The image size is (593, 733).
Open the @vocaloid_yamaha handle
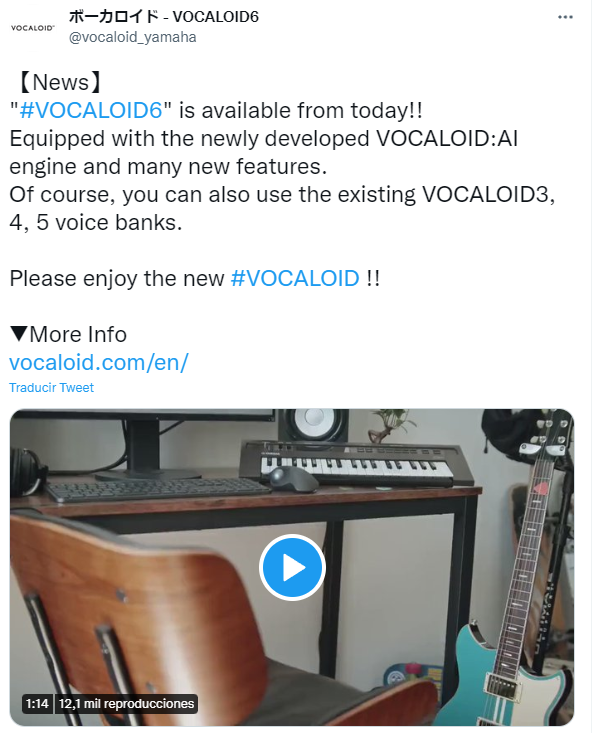coord(133,37)
